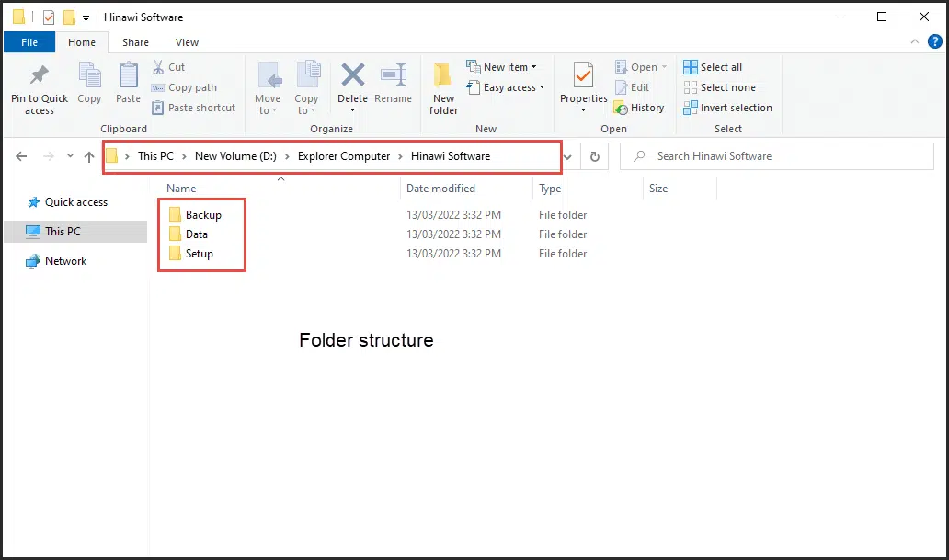
Task: Open the New item dropdown
Action: (502, 67)
